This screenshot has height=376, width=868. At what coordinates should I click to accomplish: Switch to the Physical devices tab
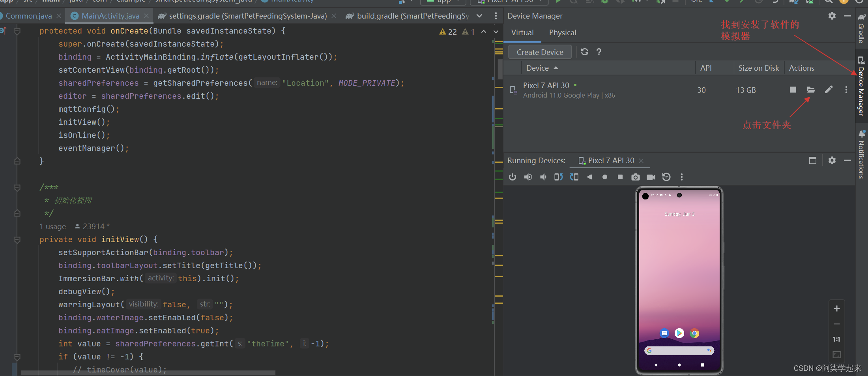(x=562, y=32)
